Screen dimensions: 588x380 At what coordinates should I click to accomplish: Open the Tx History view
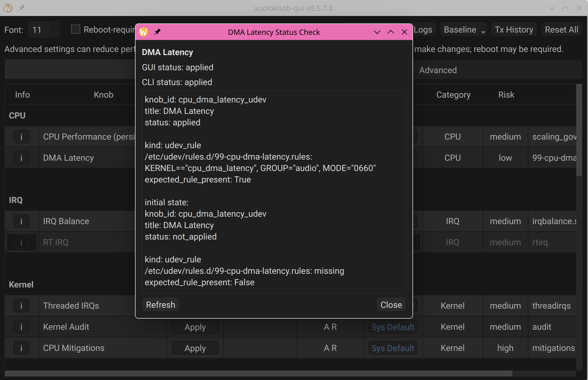tap(514, 30)
